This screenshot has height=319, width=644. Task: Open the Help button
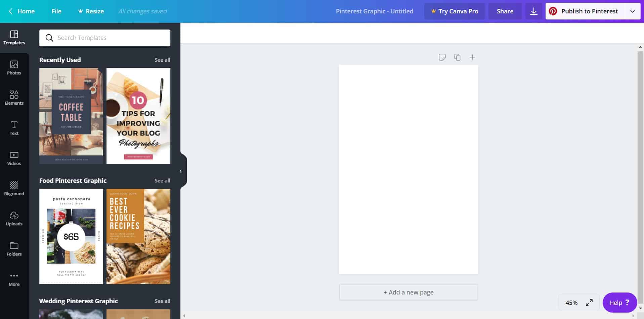point(619,303)
